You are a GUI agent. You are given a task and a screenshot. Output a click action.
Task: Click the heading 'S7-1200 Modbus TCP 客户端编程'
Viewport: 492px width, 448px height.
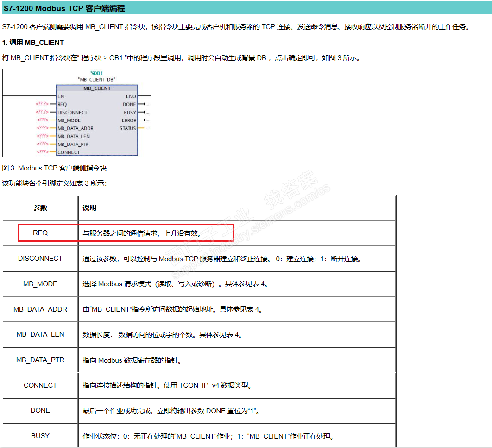(64, 8)
